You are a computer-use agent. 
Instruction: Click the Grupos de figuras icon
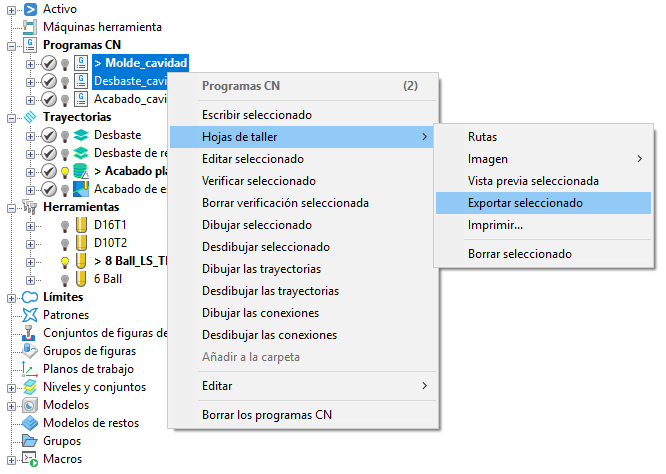point(29,351)
